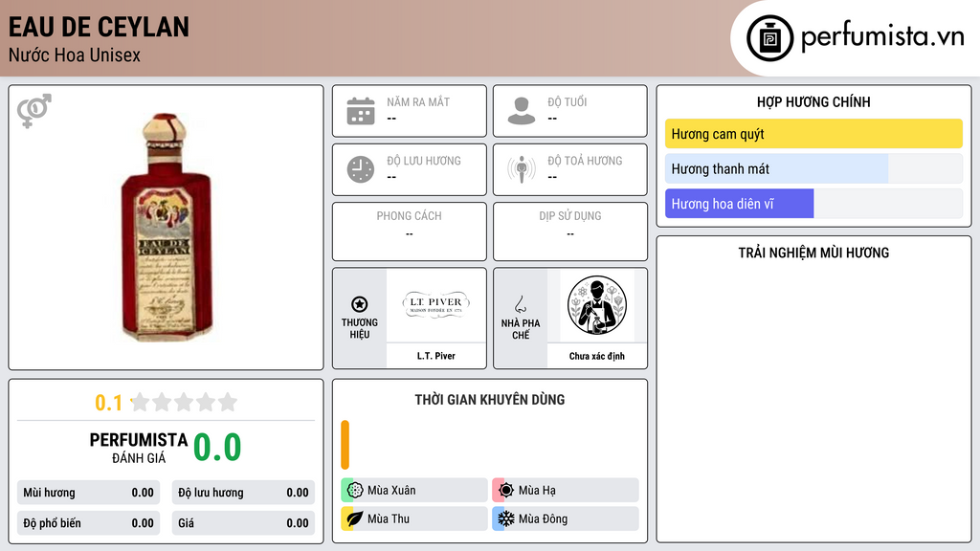Click the Mùa Thu leaf icon
This screenshot has width=980, height=551.
[355, 518]
